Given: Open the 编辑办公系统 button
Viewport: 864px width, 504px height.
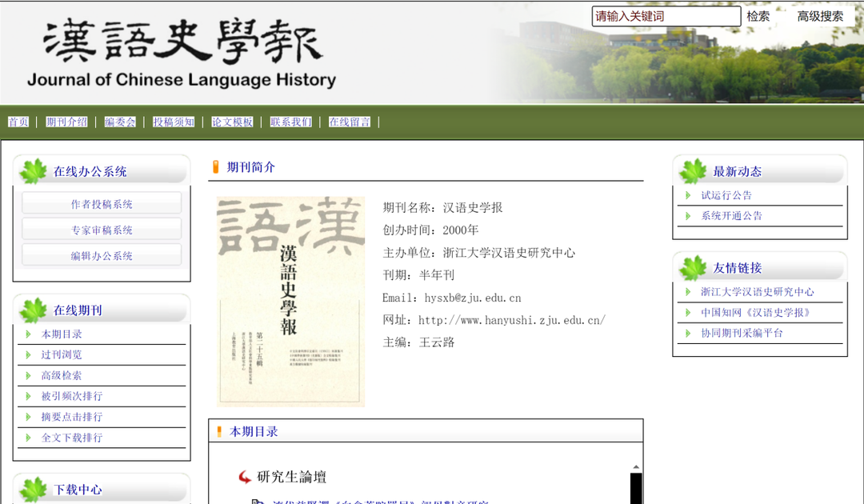Looking at the screenshot, I should pos(102,255).
